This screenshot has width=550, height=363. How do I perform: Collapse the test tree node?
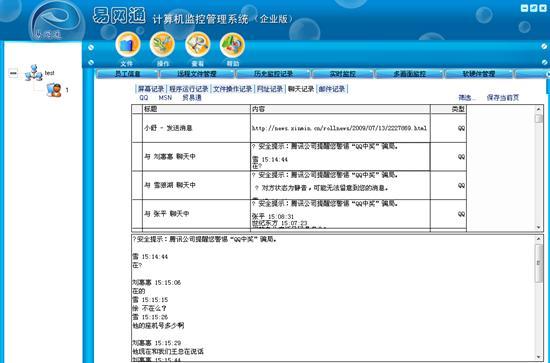click(13, 73)
